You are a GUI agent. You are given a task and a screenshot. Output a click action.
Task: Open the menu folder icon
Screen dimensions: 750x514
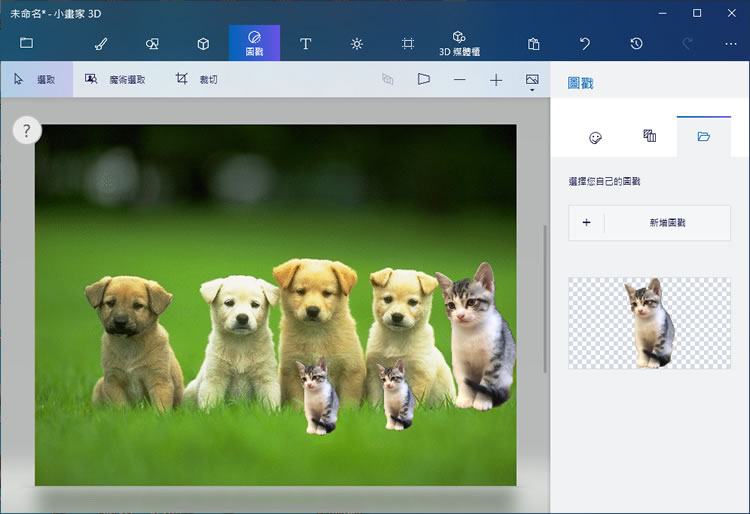pyautogui.click(x=26, y=43)
